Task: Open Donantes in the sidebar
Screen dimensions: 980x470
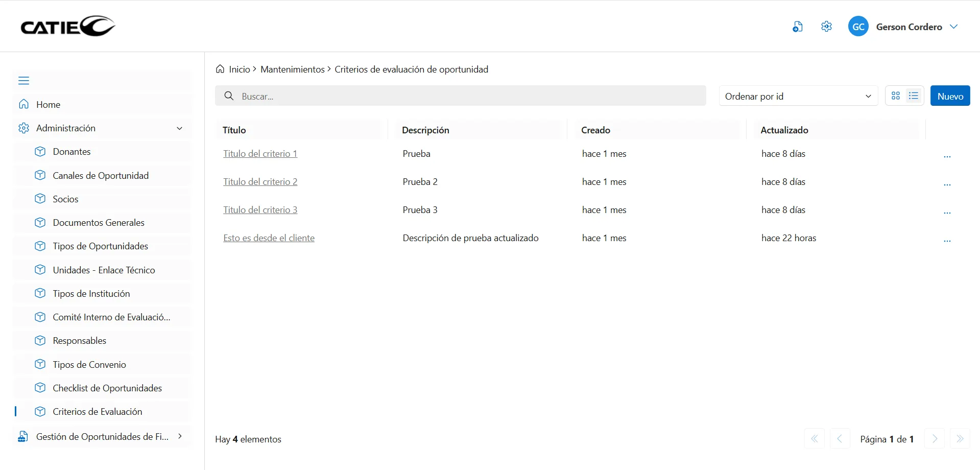Action: [x=71, y=152]
